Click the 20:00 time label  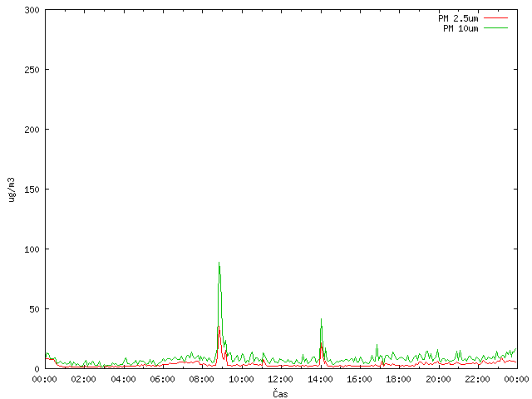pos(438,379)
